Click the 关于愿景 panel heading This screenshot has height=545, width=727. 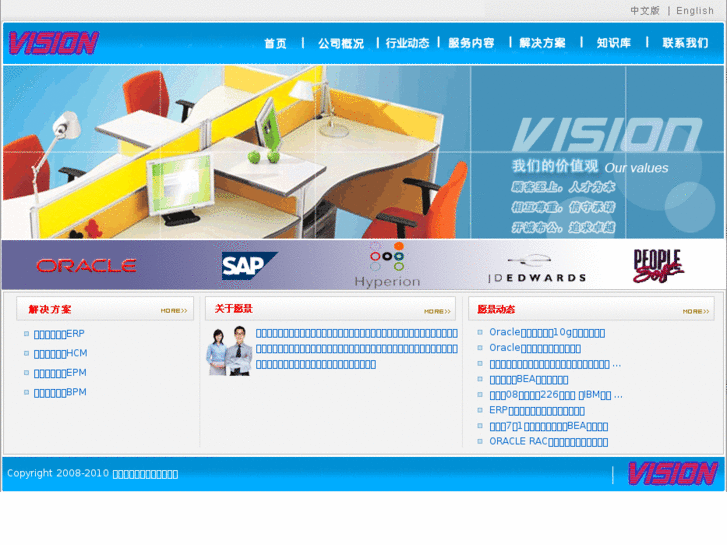(x=234, y=309)
